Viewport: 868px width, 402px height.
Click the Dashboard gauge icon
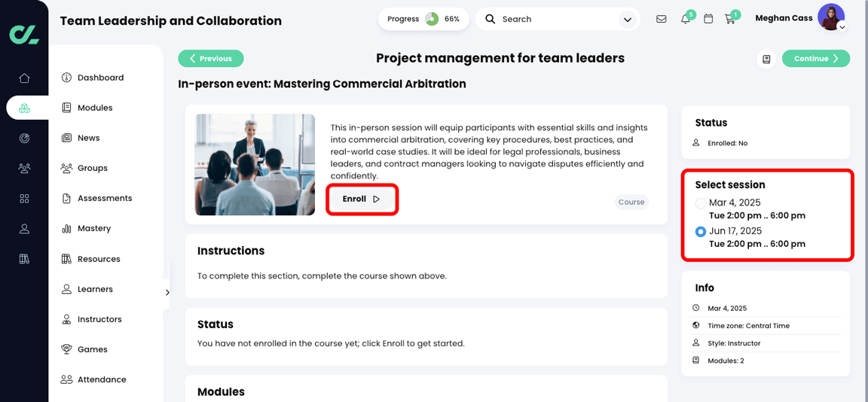[66, 78]
